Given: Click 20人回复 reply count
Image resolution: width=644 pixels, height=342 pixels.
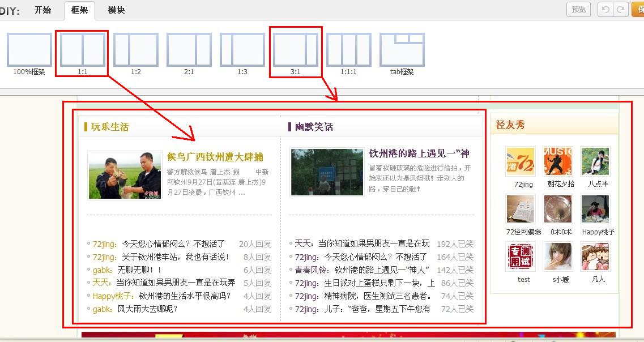Looking at the screenshot, I should (x=255, y=244).
